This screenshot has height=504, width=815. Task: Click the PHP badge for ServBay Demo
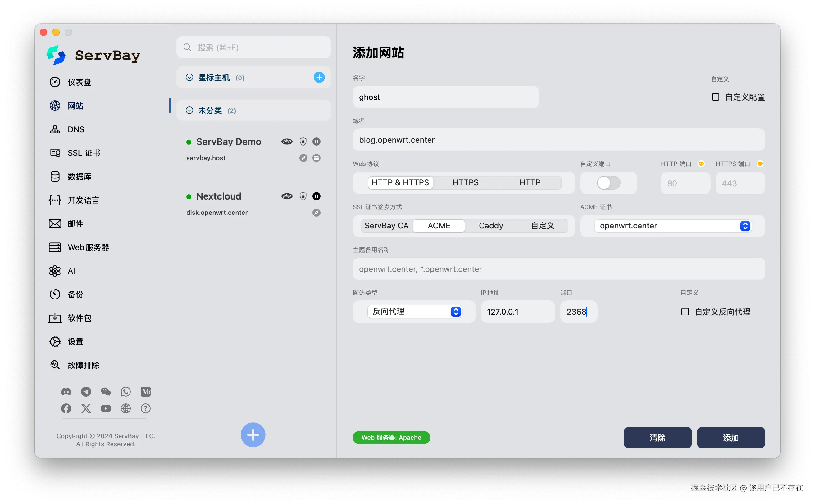click(287, 142)
